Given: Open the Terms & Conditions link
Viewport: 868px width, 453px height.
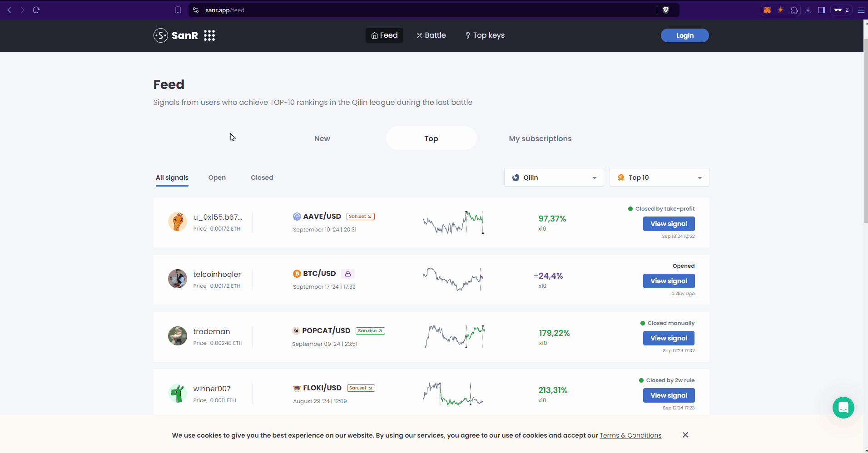Looking at the screenshot, I should (x=630, y=435).
